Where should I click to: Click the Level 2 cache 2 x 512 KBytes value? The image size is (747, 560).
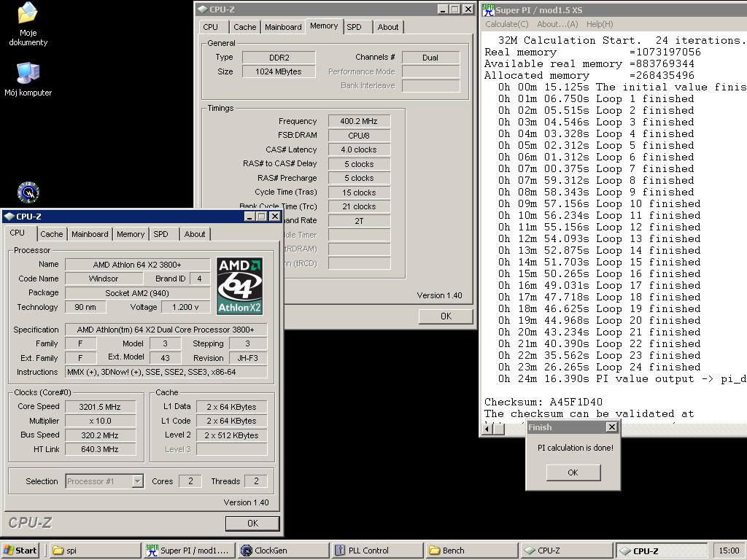tap(231, 435)
